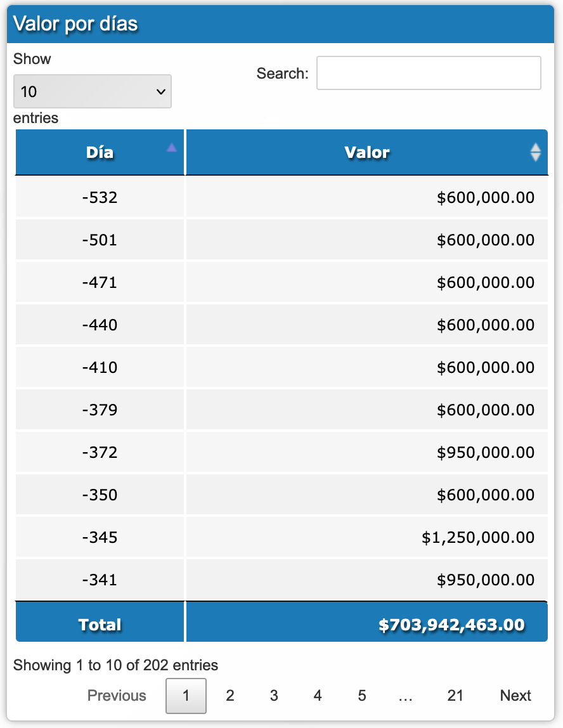Click the Previous page button

(117, 696)
